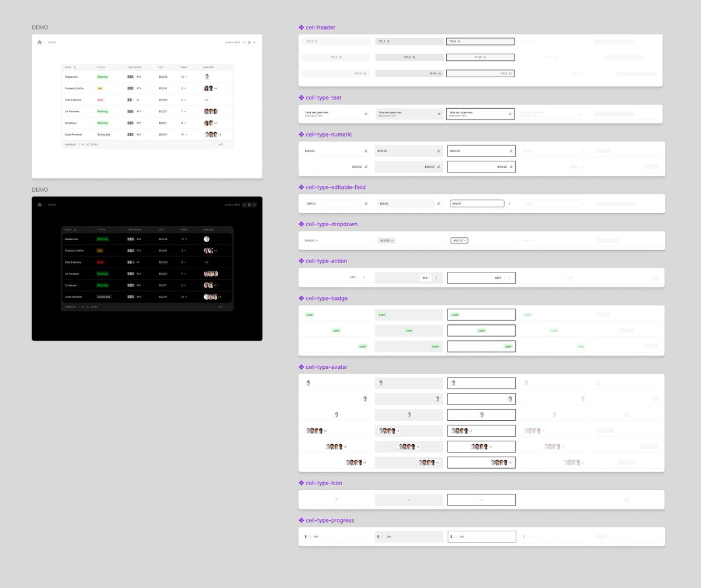Click the STATUS column header in light demo
701x588 pixels.
(x=101, y=67)
